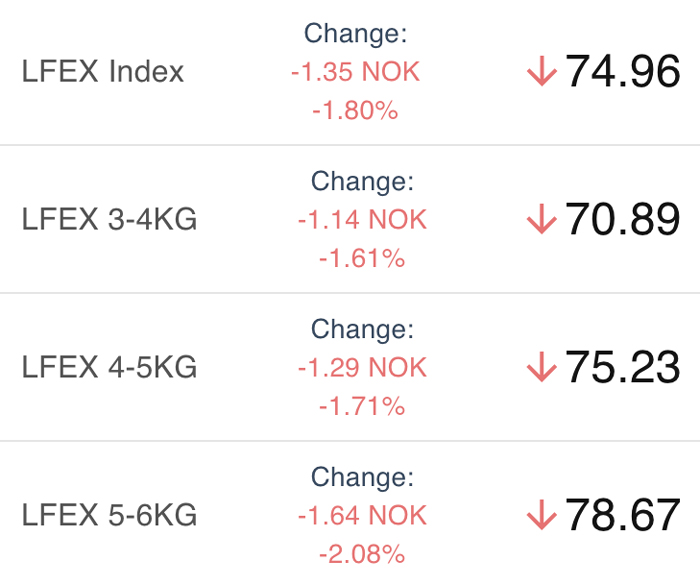Click the down arrow next to 78.67
This screenshot has width=700, height=585.
pyautogui.click(x=542, y=514)
